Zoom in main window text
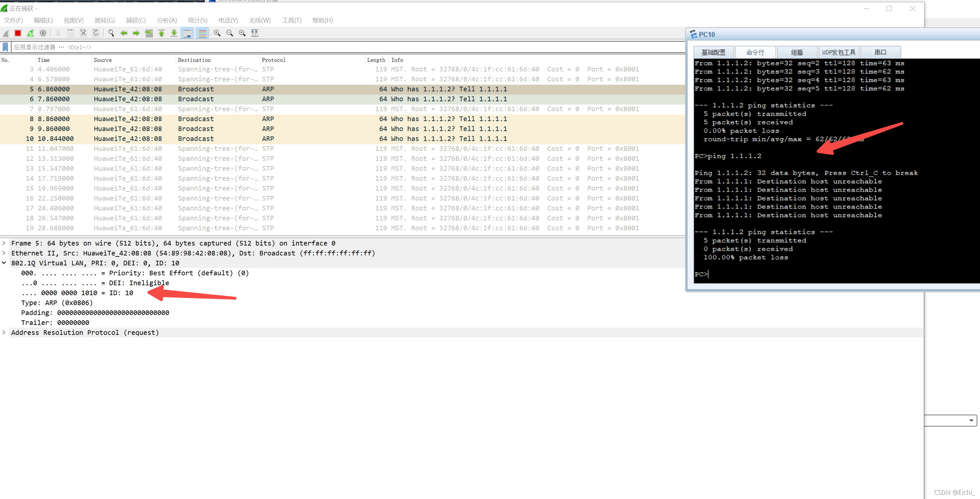 pyautogui.click(x=217, y=33)
